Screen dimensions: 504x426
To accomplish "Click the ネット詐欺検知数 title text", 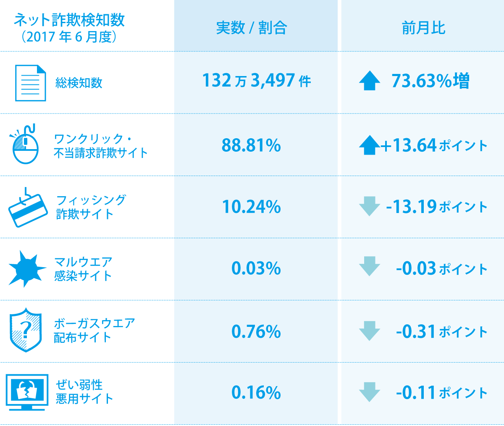I will pyautogui.click(x=69, y=20).
